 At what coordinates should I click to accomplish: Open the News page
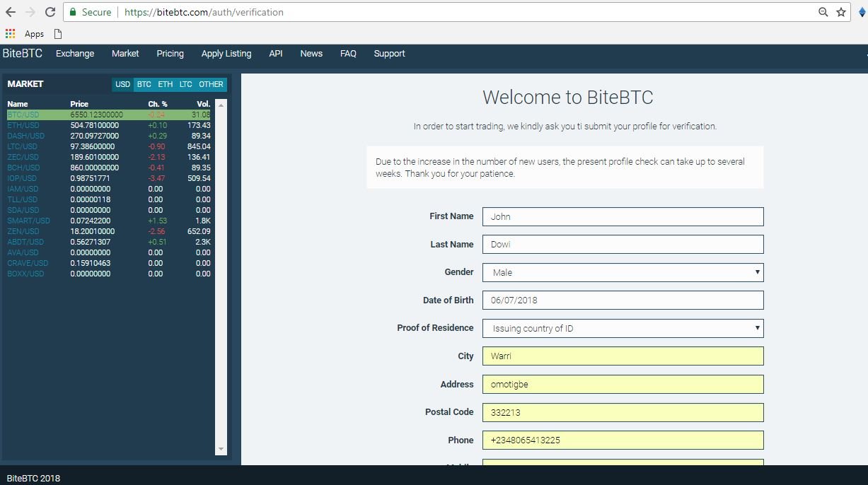tap(311, 53)
